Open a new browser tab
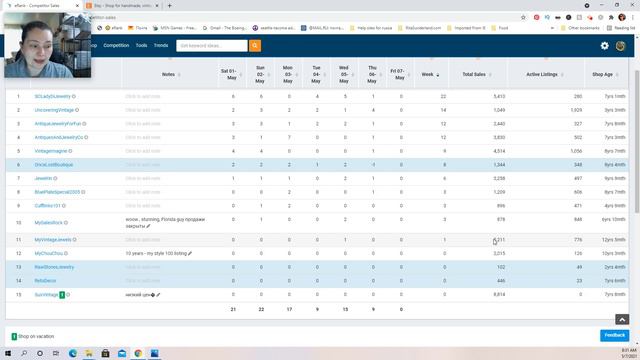This screenshot has height=360, width=640. tap(169, 6)
